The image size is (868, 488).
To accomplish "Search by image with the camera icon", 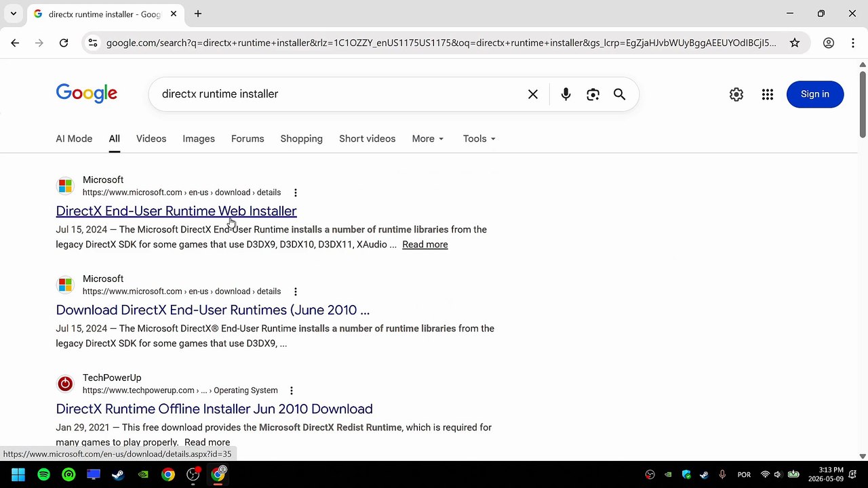I will 593,94.
